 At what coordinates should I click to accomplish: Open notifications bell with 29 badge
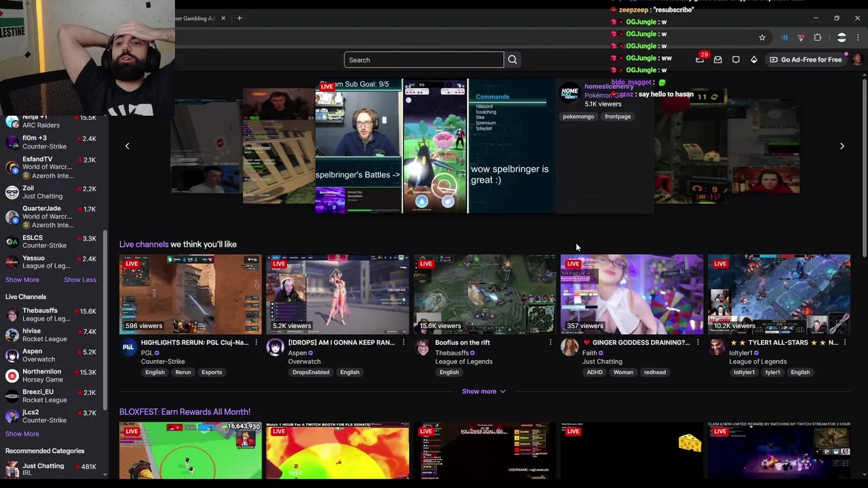coord(700,60)
